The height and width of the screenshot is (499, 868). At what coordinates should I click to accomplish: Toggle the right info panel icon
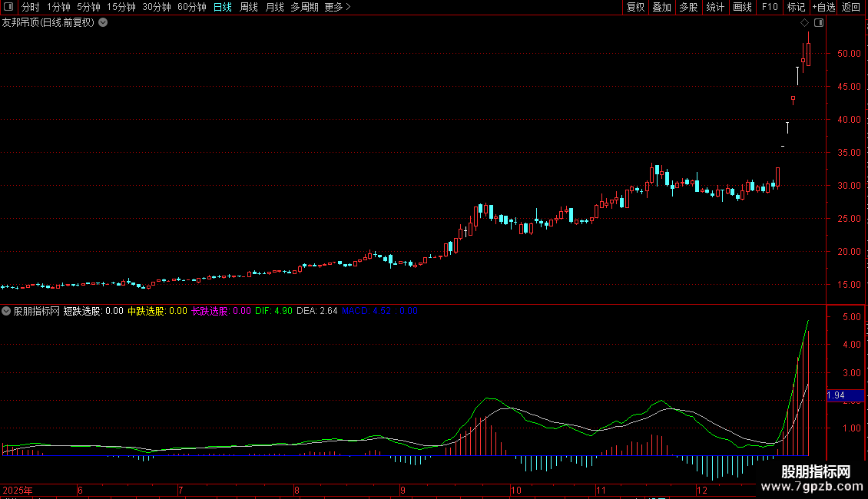(x=819, y=23)
